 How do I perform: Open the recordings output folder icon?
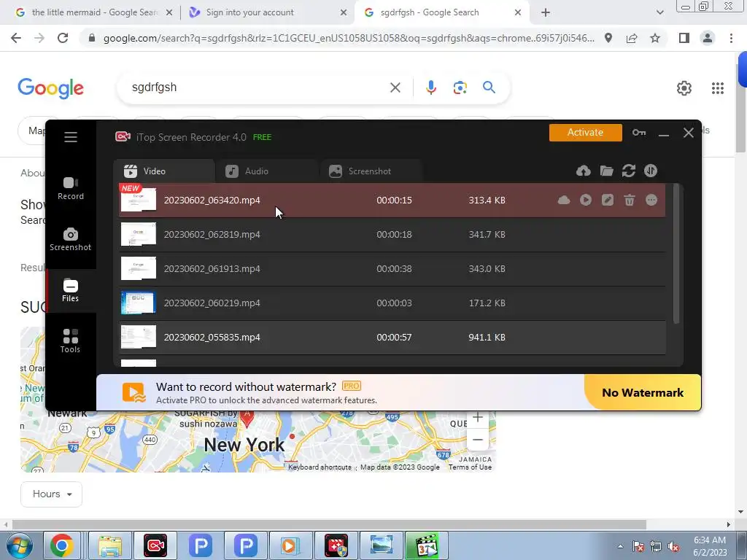pyautogui.click(x=606, y=171)
